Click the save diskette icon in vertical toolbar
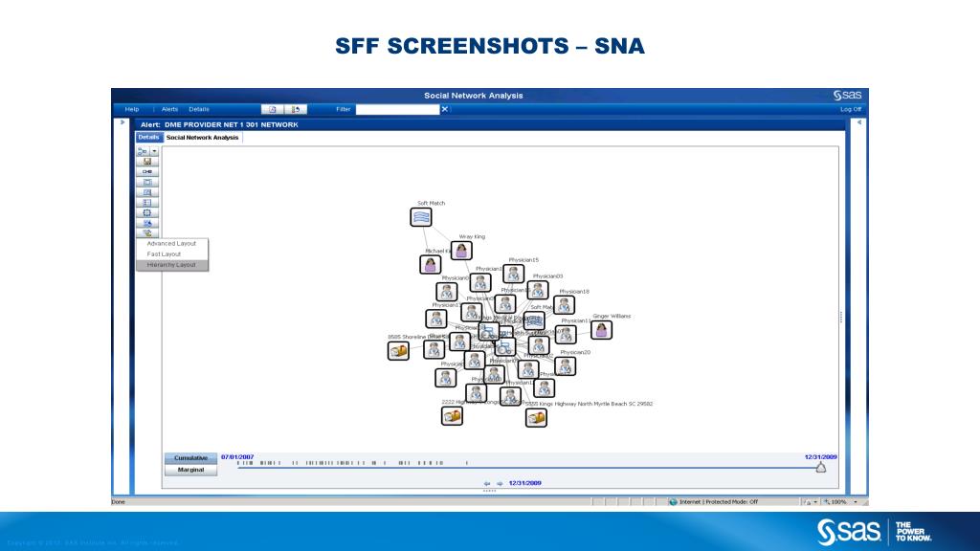Image resolution: width=980 pixels, height=551 pixels. pos(147,162)
